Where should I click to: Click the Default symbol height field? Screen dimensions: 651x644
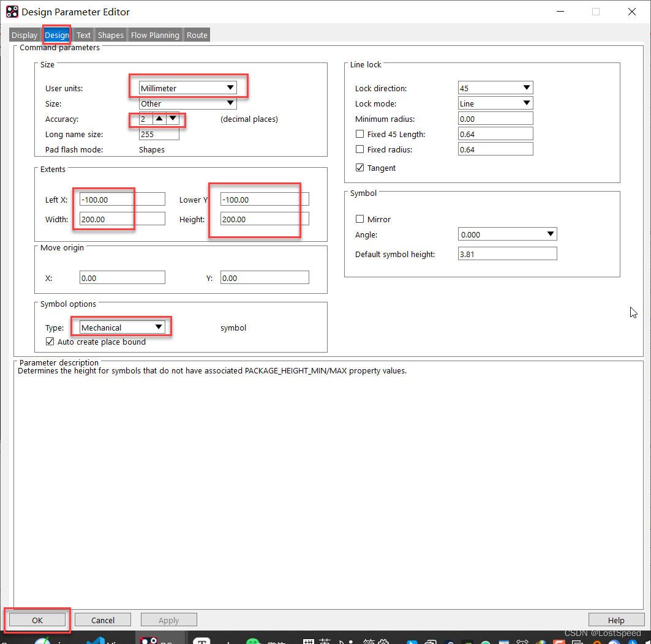(x=507, y=253)
